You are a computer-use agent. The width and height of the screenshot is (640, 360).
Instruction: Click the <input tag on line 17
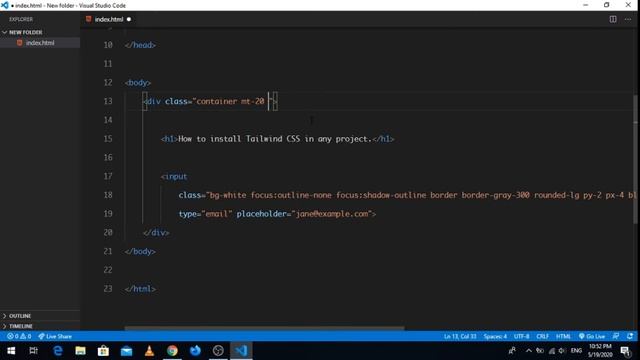tap(174, 176)
